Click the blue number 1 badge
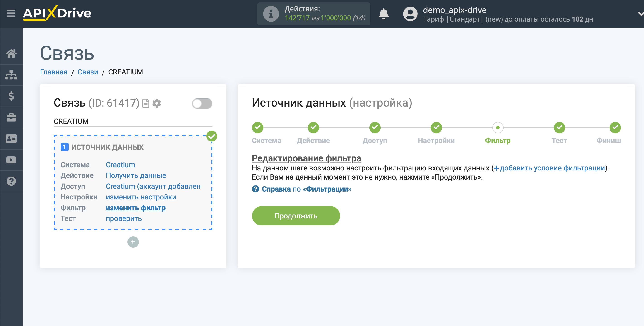Image resolution: width=644 pixels, height=326 pixels. tap(65, 147)
